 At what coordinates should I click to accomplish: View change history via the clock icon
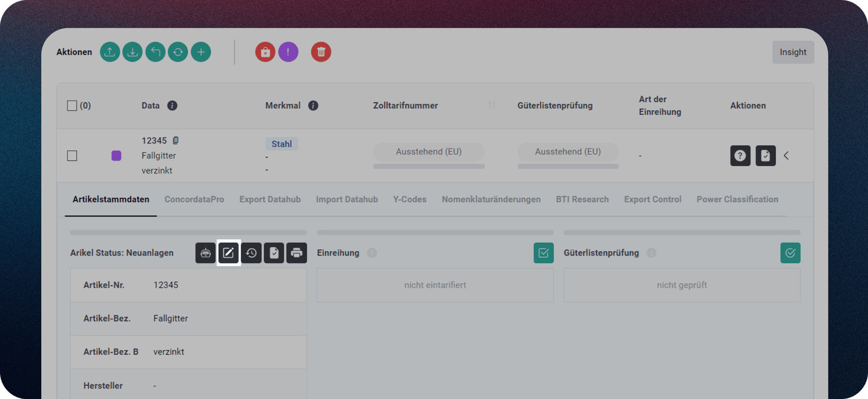click(251, 253)
